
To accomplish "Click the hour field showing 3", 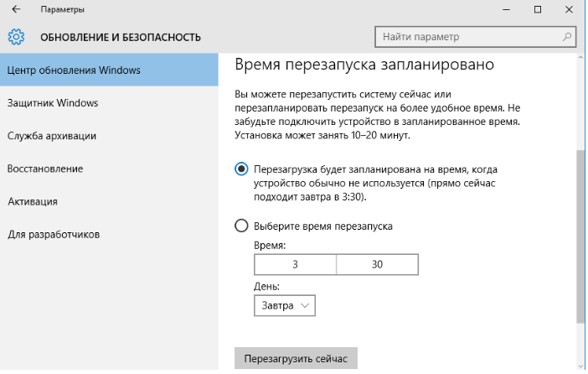I will coord(295,264).
